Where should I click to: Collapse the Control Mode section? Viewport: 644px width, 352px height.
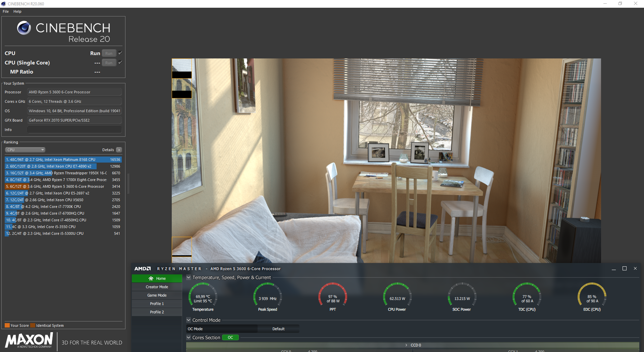coord(189,320)
